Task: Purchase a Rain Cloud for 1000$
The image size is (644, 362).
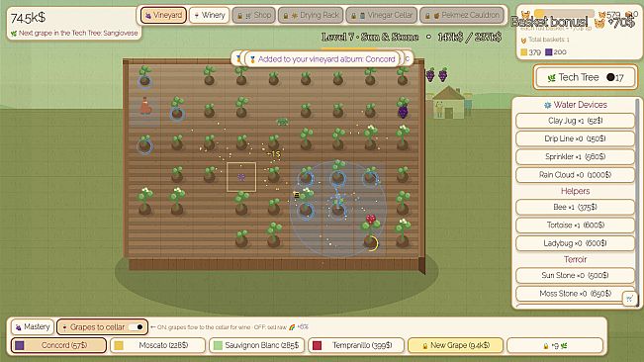Action: click(575, 175)
